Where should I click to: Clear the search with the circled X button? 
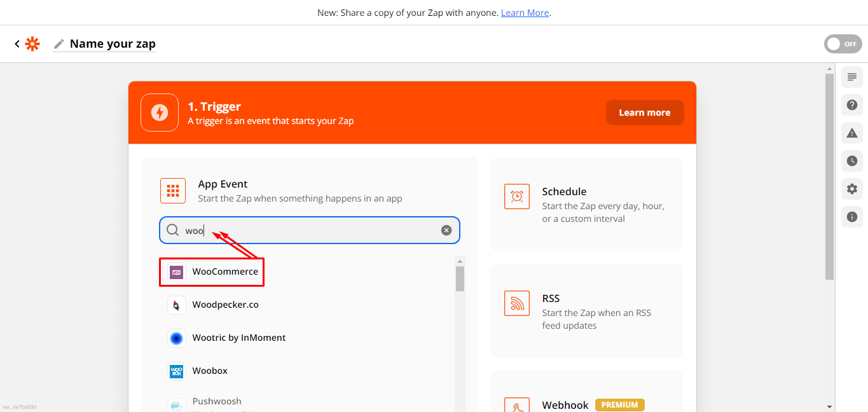(x=446, y=230)
